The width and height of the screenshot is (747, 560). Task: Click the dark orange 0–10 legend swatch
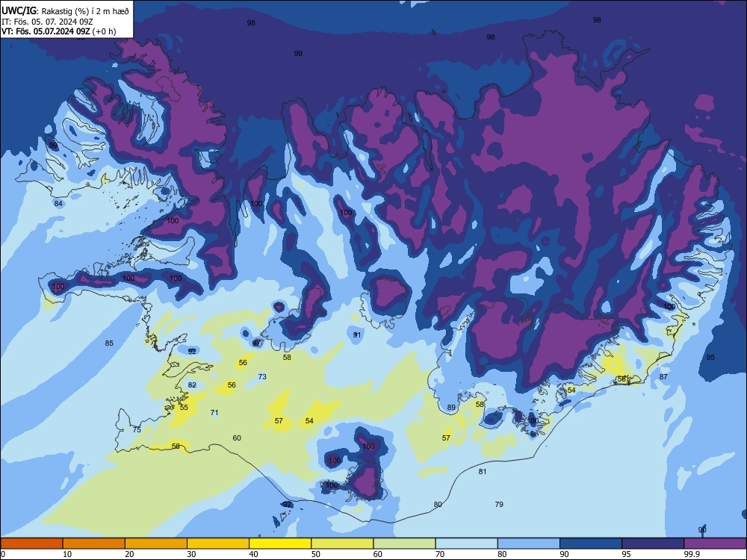tap(31, 544)
